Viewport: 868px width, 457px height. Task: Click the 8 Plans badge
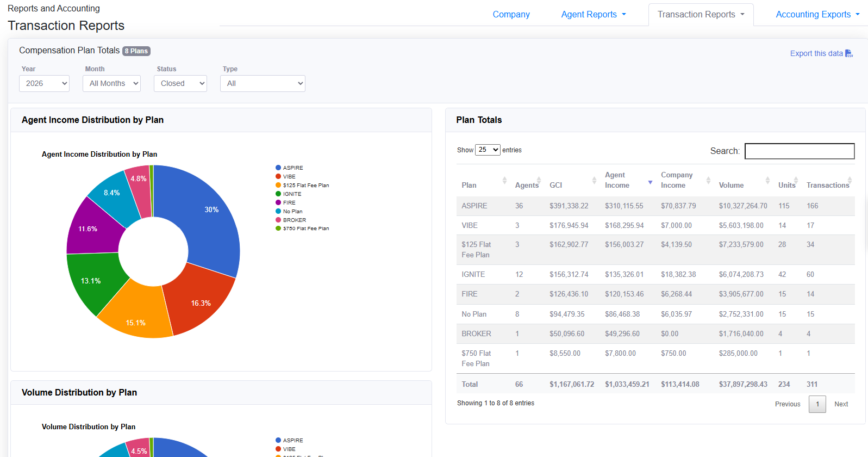click(x=136, y=51)
